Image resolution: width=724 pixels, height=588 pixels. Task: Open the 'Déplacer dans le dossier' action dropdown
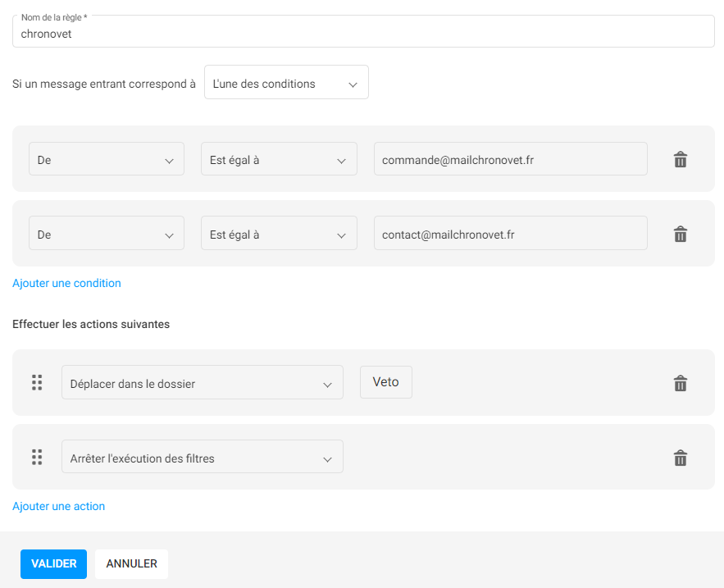coord(203,382)
